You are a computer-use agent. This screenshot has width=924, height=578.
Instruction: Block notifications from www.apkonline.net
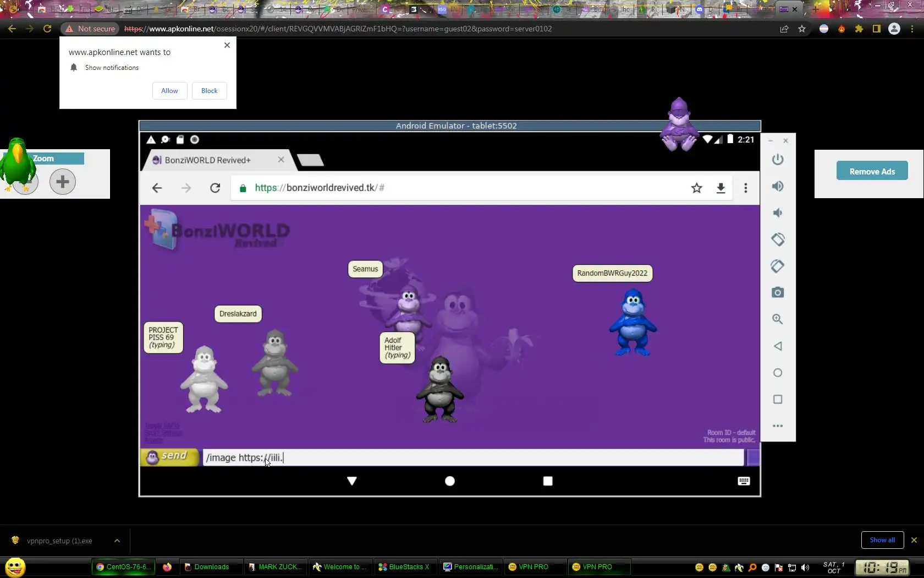coord(210,91)
